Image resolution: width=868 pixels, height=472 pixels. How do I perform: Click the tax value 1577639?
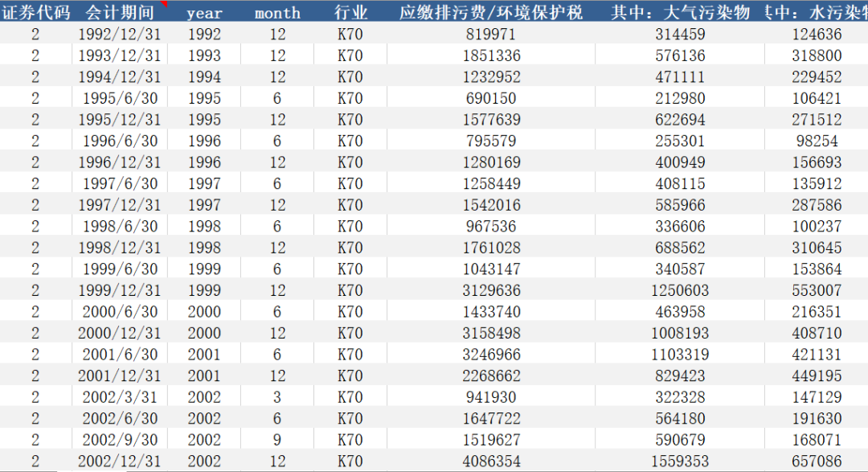tap(492, 120)
